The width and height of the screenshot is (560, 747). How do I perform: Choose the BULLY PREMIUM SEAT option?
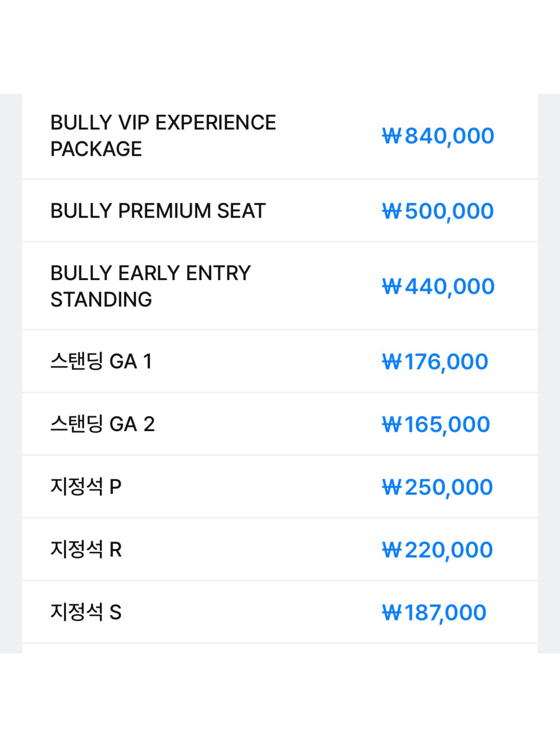pyautogui.click(x=158, y=211)
